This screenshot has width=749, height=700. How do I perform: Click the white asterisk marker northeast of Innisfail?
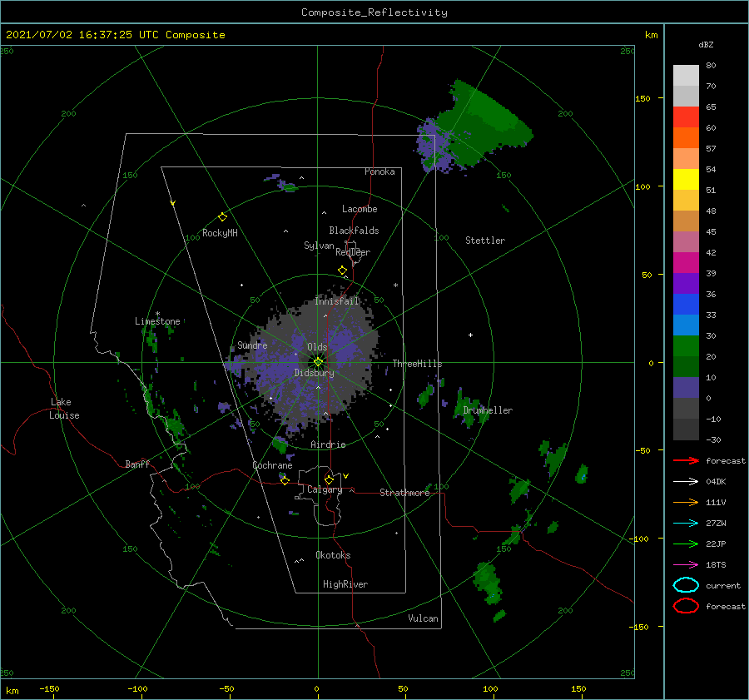click(x=395, y=285)
